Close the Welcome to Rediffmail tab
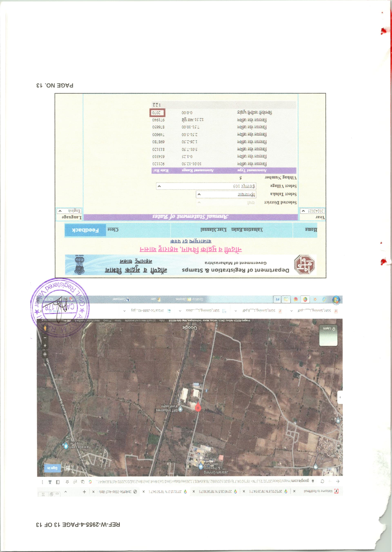The image size is (392, 552). 294,491
